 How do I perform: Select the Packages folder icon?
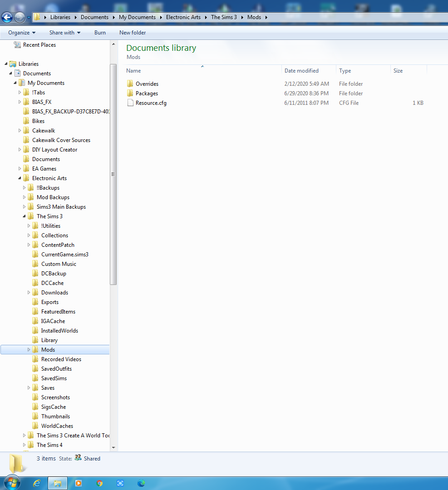point(130,93)
